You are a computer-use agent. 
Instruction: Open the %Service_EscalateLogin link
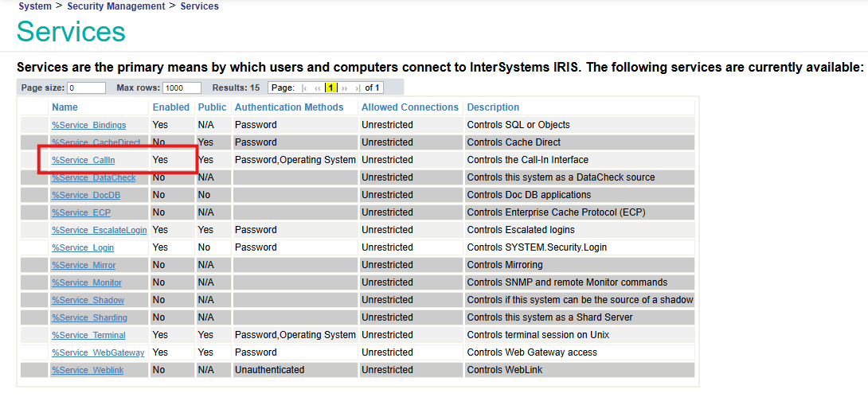[x=100, y=230]
